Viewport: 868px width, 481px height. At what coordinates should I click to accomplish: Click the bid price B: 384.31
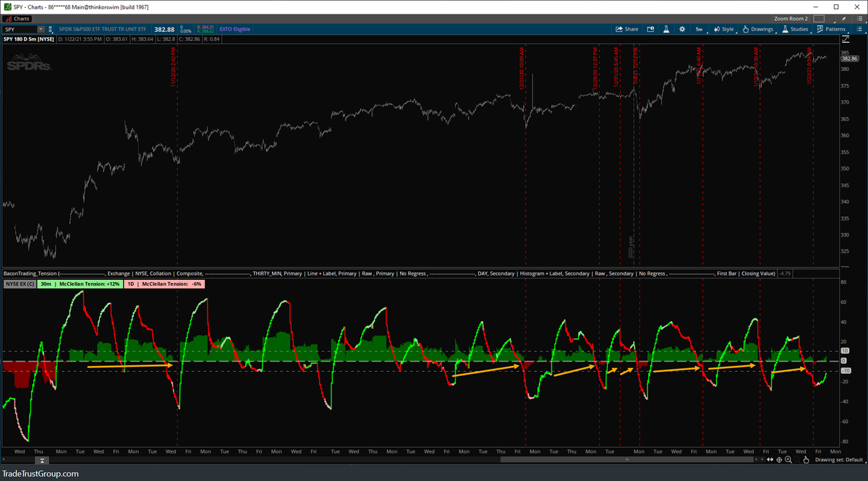205,27
